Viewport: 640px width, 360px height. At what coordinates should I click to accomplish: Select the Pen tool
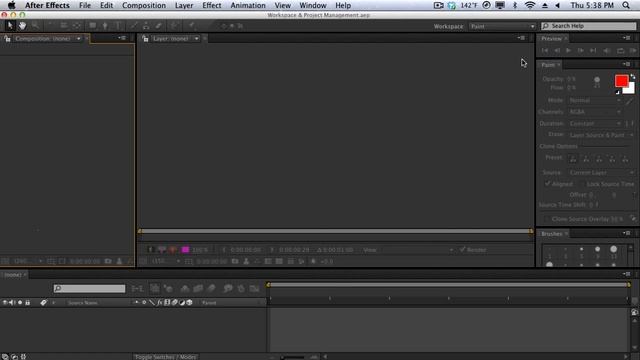pyautogui.click(x=105, y=26)
